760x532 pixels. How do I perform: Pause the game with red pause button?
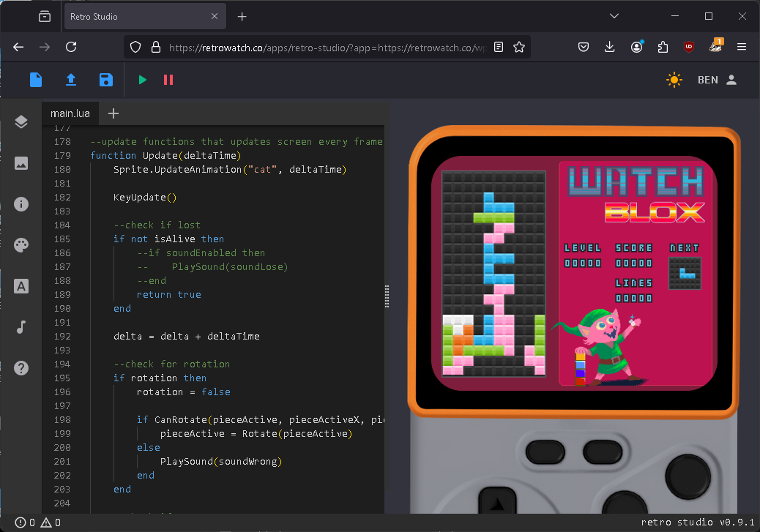point(168,80)
